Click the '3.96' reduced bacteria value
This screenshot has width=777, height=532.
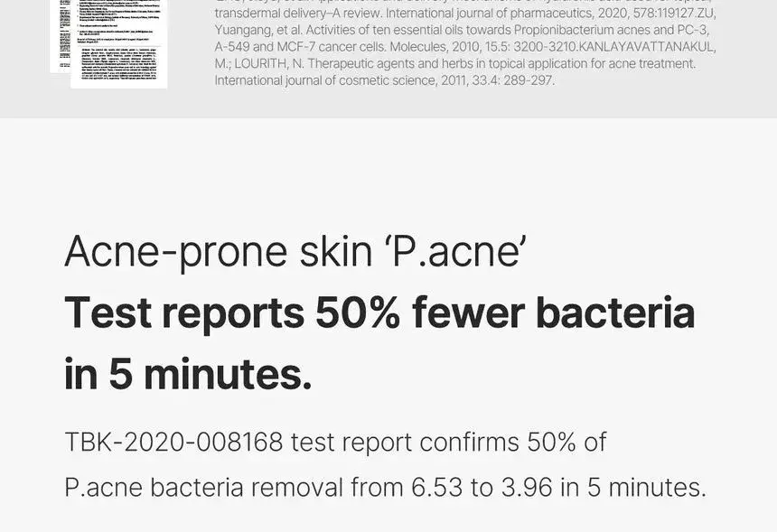pyautogui.click(x=526, y=488)
